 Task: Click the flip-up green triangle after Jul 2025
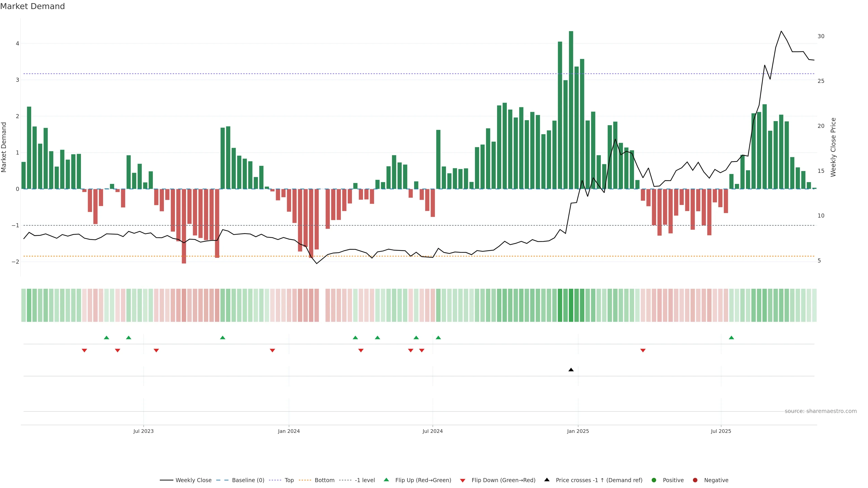tap(731, 338)
